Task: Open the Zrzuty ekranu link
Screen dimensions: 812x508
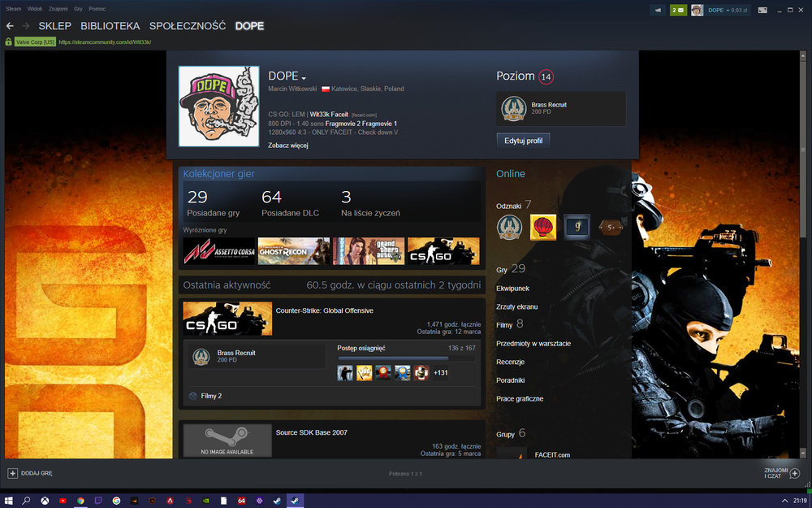Action: [x=516, y=307]
